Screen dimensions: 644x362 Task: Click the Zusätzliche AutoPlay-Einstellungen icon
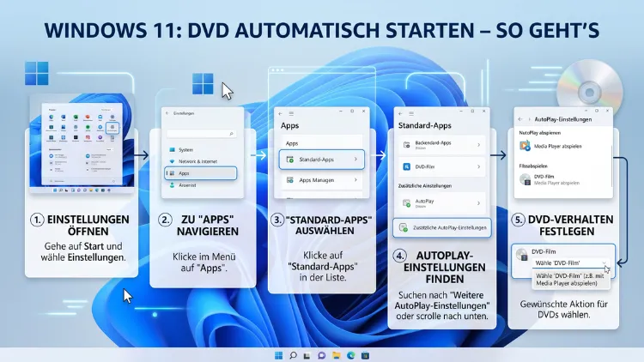tap(404, 227)
